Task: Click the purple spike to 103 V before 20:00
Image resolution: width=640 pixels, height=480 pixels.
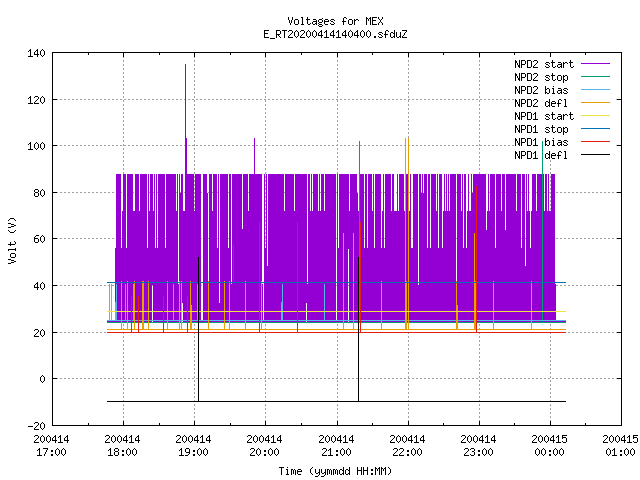Action: (255, 156)
